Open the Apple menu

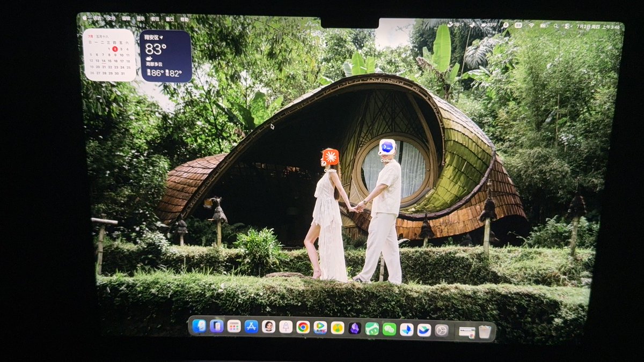85,18
